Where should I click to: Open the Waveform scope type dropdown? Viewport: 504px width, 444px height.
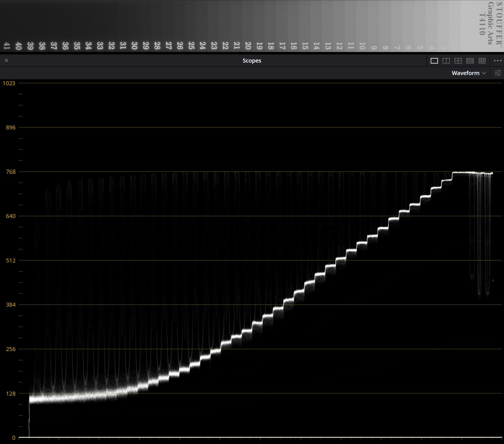point(468,73)
